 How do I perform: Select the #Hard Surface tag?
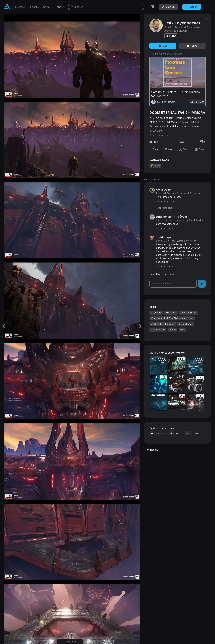pyautogui.click(x=158, y=330)
